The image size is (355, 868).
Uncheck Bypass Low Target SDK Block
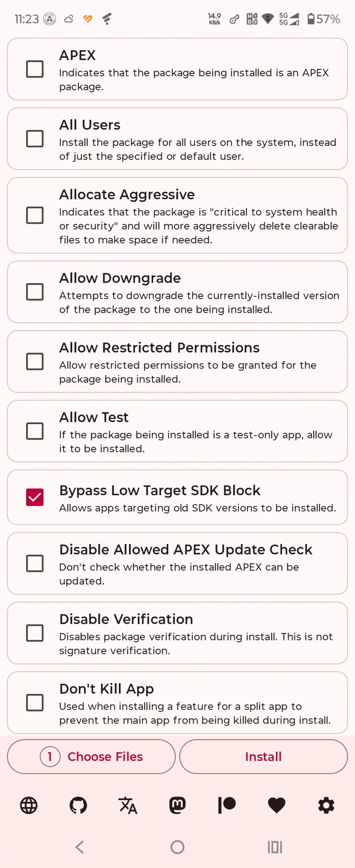pos(35,497)
